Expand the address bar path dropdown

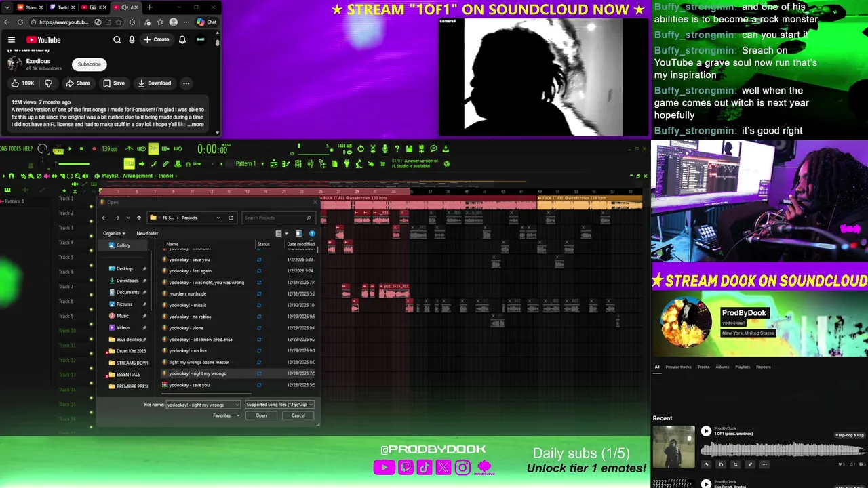coord(218,218)
